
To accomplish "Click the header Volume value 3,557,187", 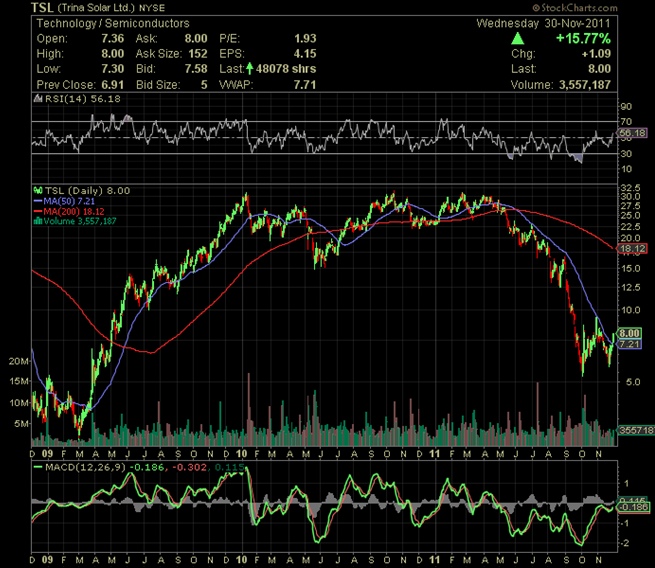I will coord(585,85).
